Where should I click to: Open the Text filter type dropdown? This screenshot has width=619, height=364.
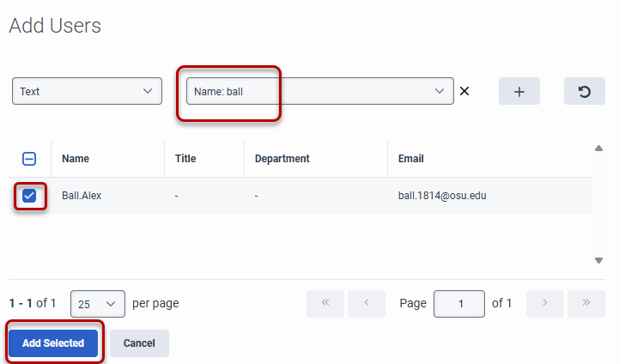click(87, 91)
